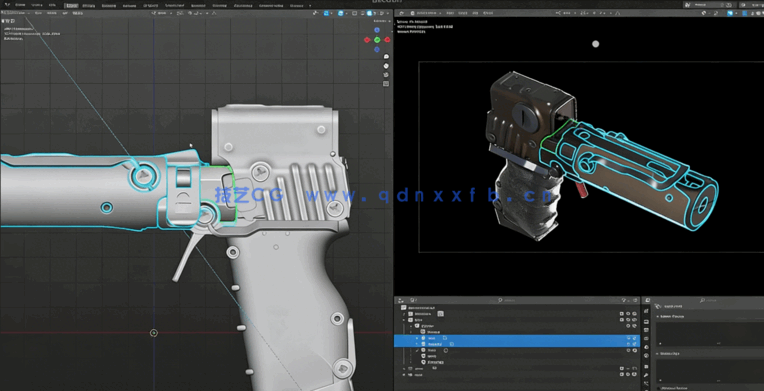Toggle exclude checkbox on last outliner collection row
The image size is (764, 391).
point(622,374)
